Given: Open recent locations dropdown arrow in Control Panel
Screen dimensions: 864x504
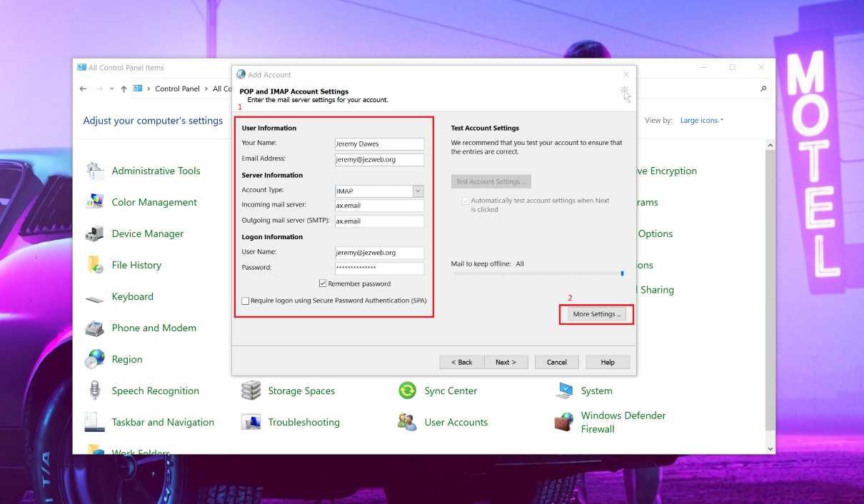Looking at the screenshot, I should click(112, 89).
